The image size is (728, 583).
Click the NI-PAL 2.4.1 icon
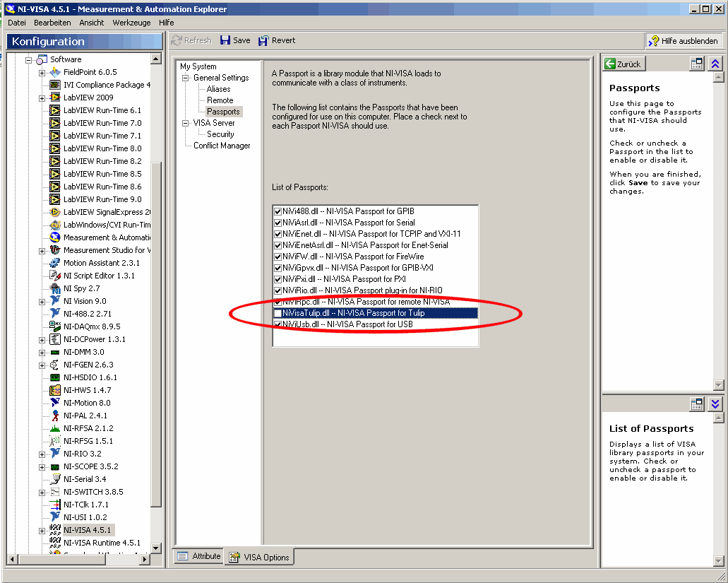[55, 416]
